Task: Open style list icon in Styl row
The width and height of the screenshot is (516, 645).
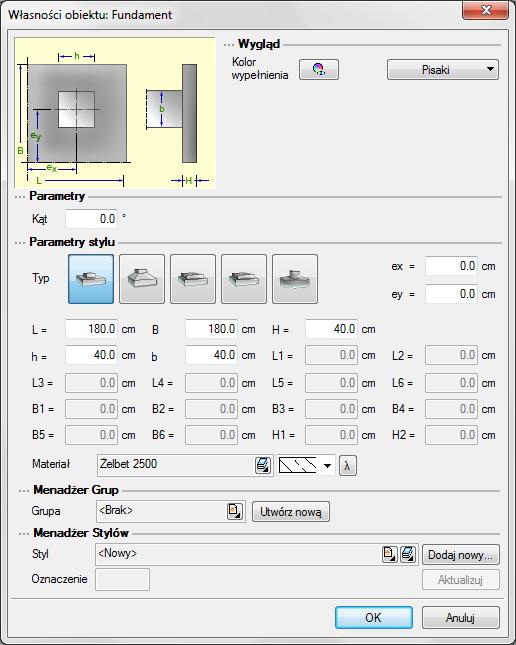Action: coord(389,554)
